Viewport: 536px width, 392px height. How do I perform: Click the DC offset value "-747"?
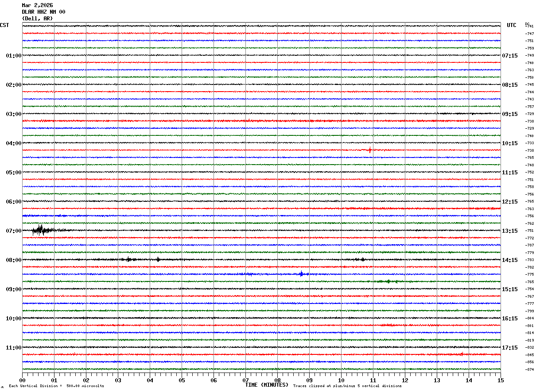(x=529, y=34)
